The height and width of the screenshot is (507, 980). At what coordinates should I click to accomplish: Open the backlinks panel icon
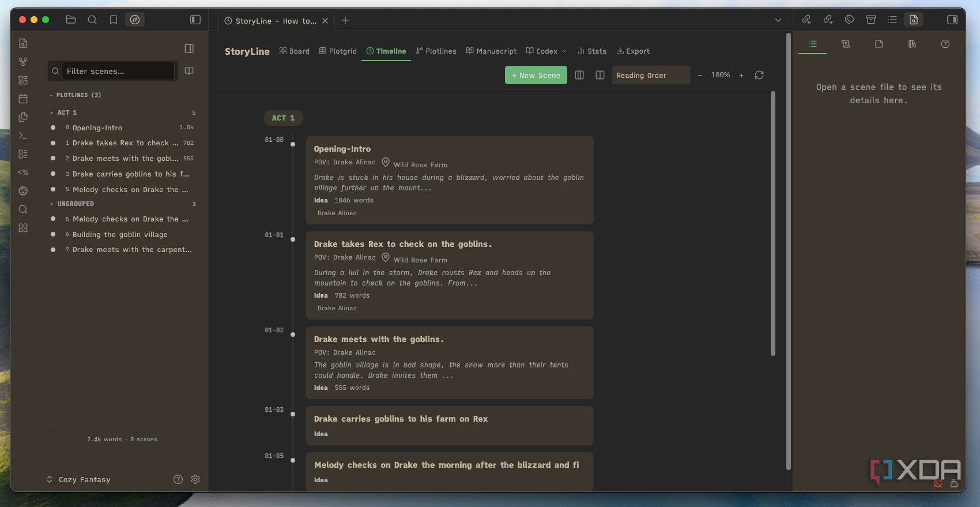tap(807, 20)
